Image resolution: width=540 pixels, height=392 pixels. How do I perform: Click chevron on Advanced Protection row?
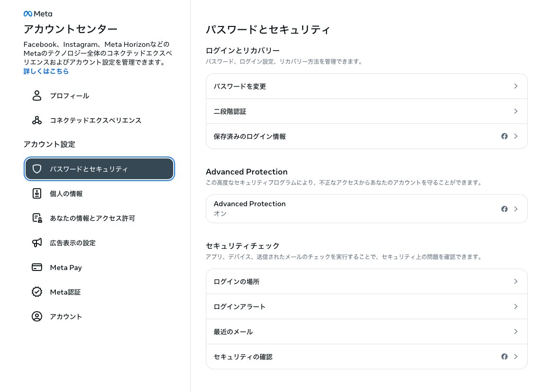pos(515,209)
